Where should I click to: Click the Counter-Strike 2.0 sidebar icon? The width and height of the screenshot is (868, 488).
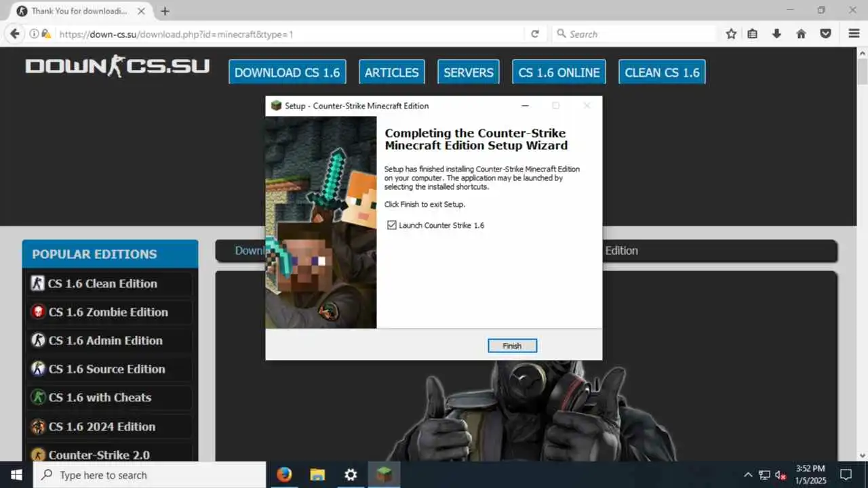tap(38, 455)
